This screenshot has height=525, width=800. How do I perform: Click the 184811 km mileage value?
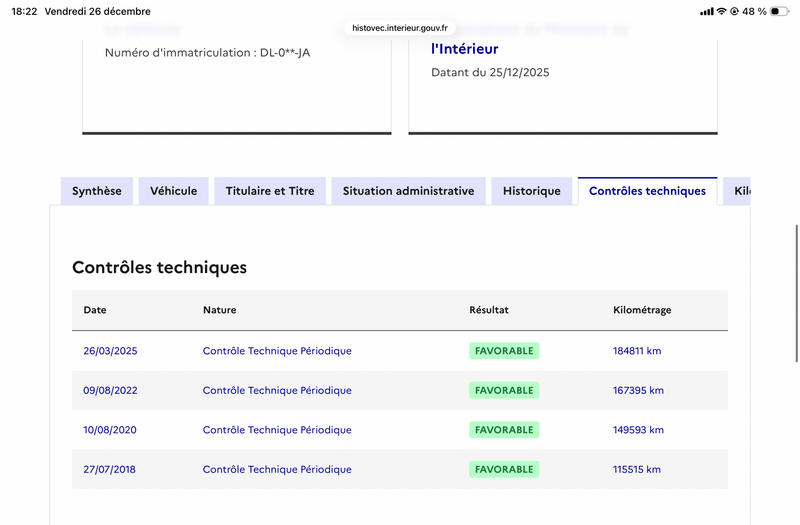(x=637, y=351)
